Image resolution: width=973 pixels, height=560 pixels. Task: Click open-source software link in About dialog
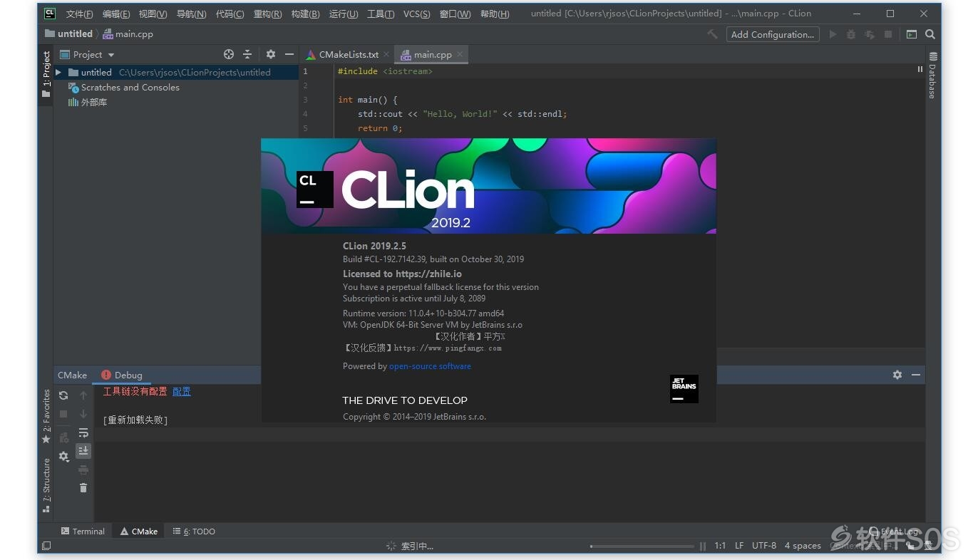click(430, 366)
